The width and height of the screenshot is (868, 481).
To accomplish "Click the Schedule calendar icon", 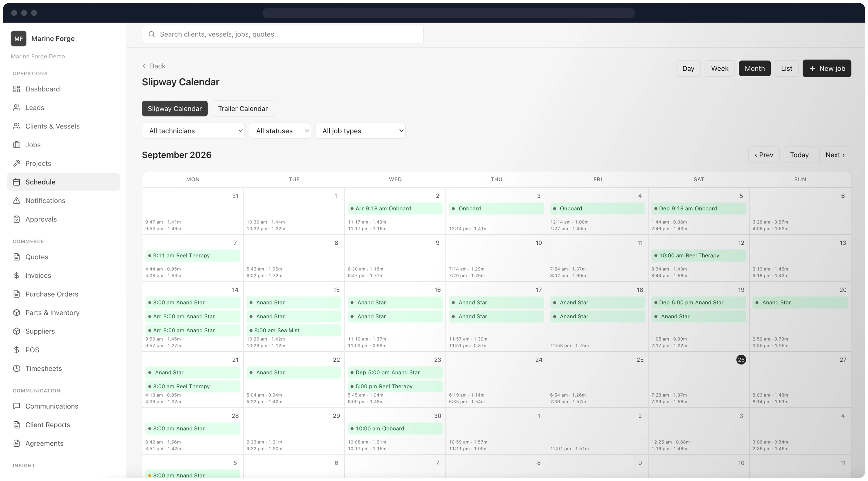I will click(16, 182).
